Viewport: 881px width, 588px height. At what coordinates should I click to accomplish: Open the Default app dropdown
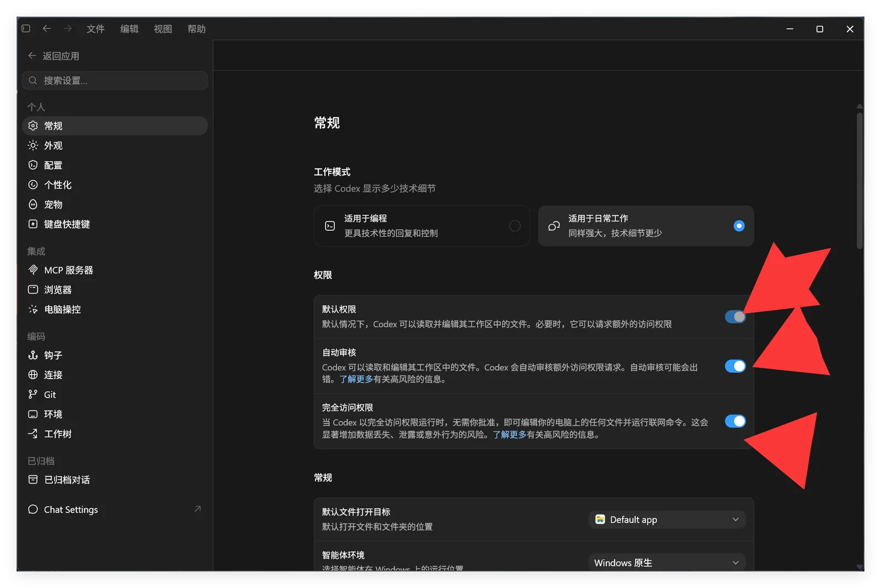667,520
